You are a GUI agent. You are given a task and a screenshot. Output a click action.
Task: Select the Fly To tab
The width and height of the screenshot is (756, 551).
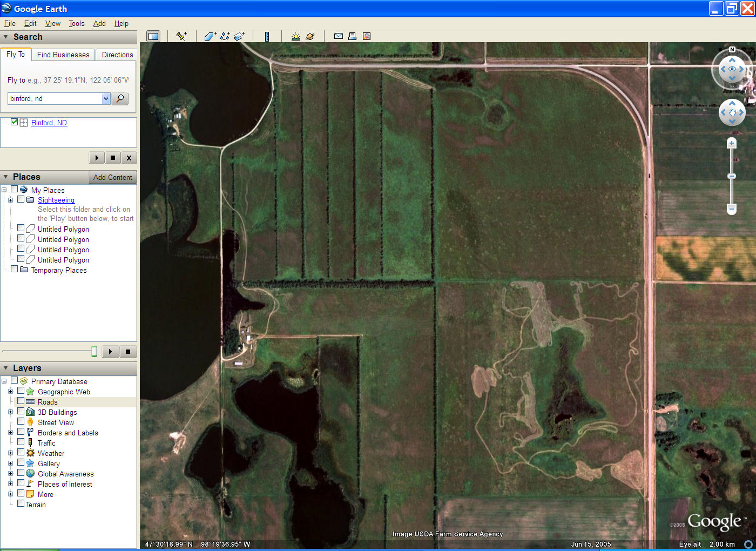(x=16, y=54)
